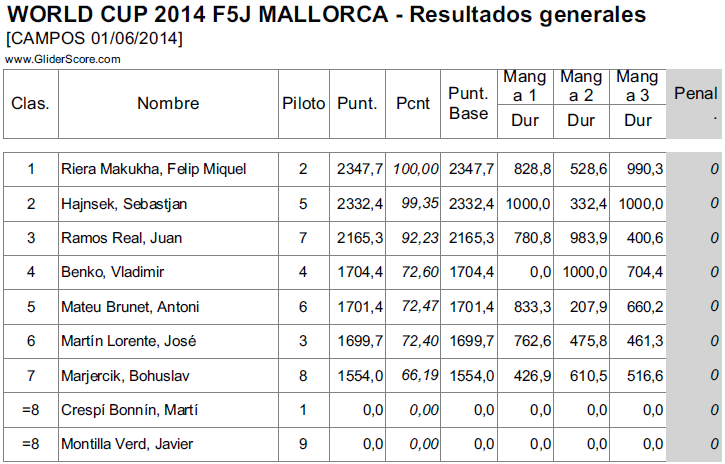Click the www.GliderScore.com link
The width and height of the screenshot is (725, 464).
[63, 59]
